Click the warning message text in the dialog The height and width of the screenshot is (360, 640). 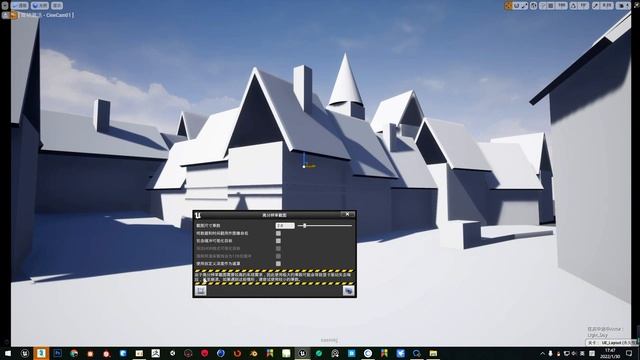[273, 277]
